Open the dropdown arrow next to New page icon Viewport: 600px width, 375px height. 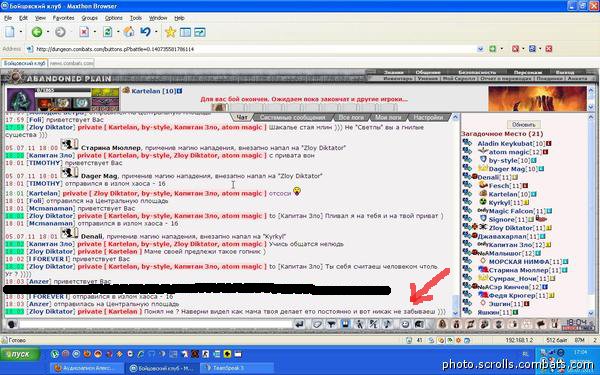tap(21, 32)
